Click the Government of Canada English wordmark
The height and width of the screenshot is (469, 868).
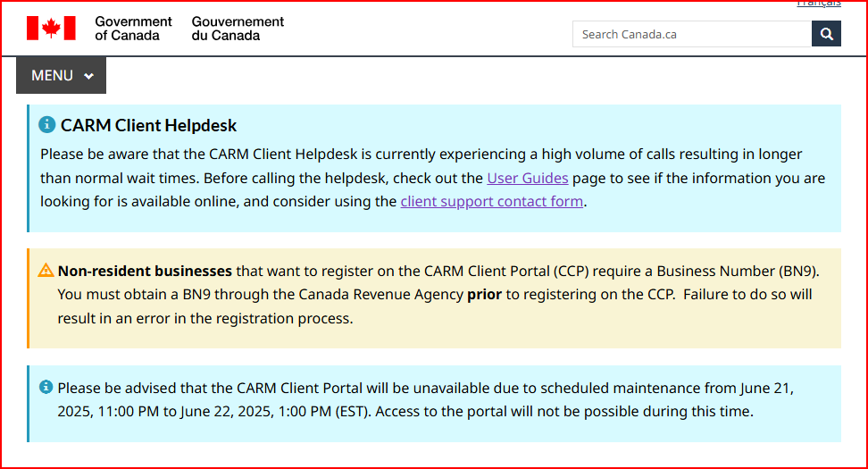133,29
